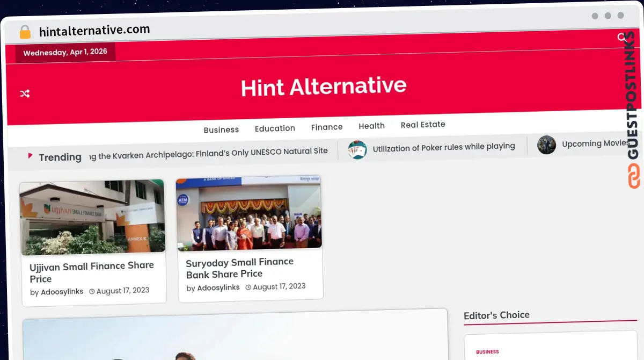
Task: Click the August 17, 2023 date on the Ujjivan post
Action: [123, 291]
